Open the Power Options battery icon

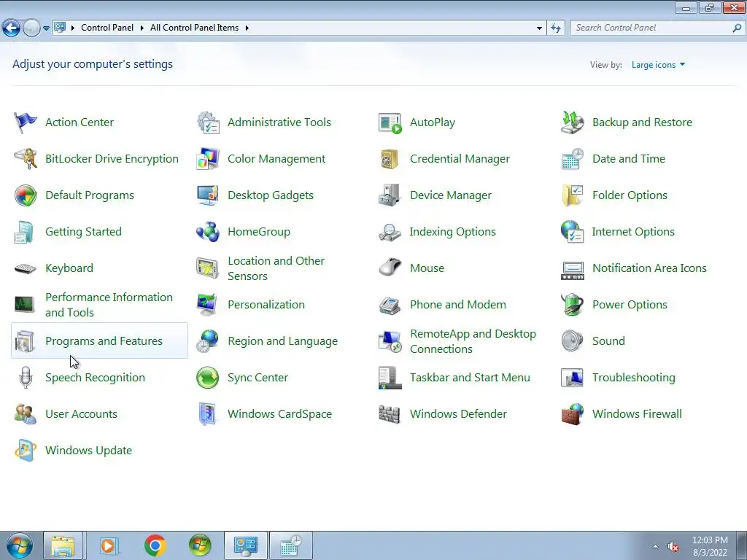click(573, 305)
